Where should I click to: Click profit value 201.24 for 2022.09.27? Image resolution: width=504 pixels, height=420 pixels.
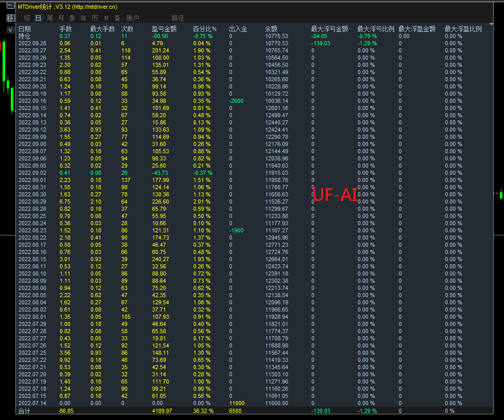[x=161, y=50]
